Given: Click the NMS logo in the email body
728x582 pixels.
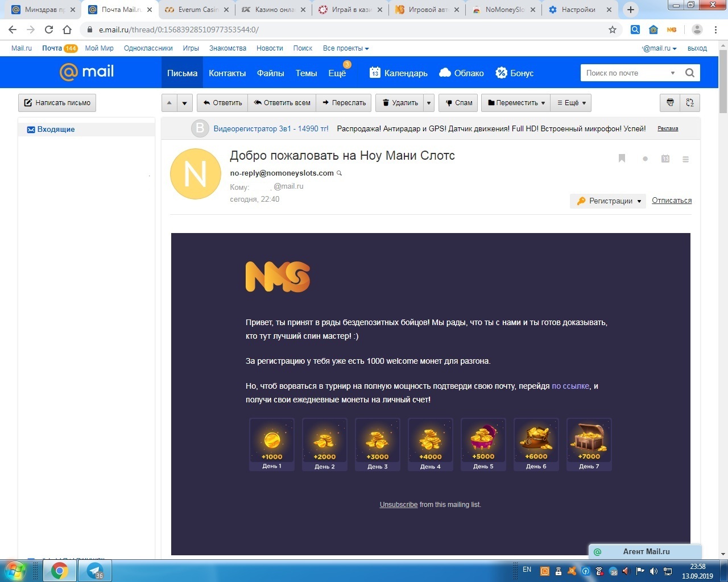Looking at the screenshot, I should click(x=278, y=277).
